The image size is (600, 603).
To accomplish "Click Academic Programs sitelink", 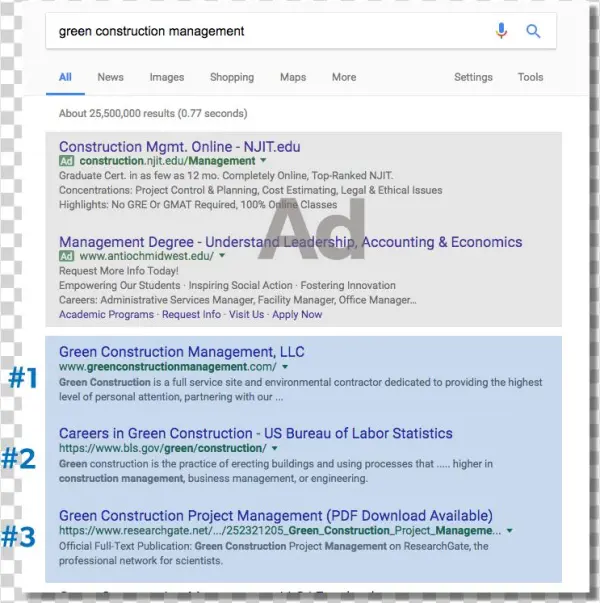I will (x=106, y=315).
